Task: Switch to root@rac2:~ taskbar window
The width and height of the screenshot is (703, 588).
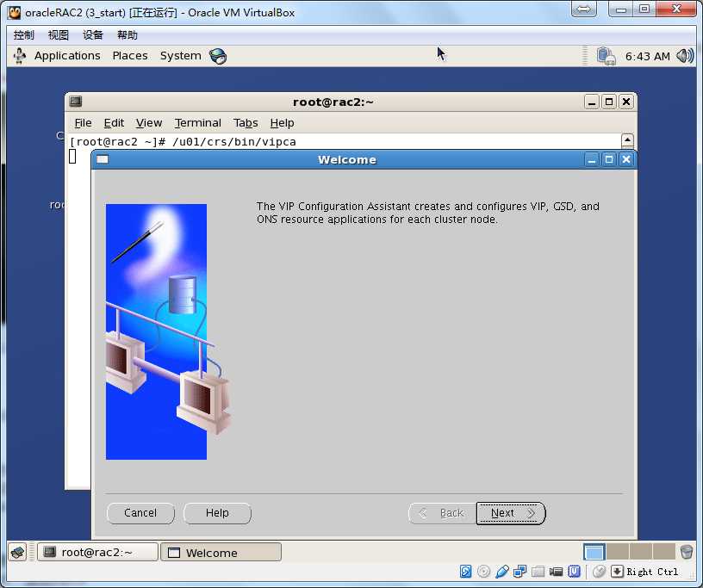Action: (x=97, y=552)
